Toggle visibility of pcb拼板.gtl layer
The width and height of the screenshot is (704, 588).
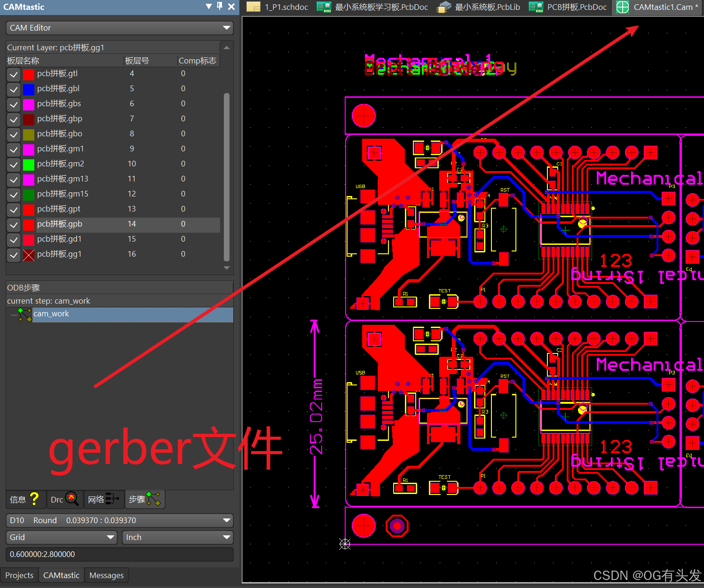pos(14,74)
